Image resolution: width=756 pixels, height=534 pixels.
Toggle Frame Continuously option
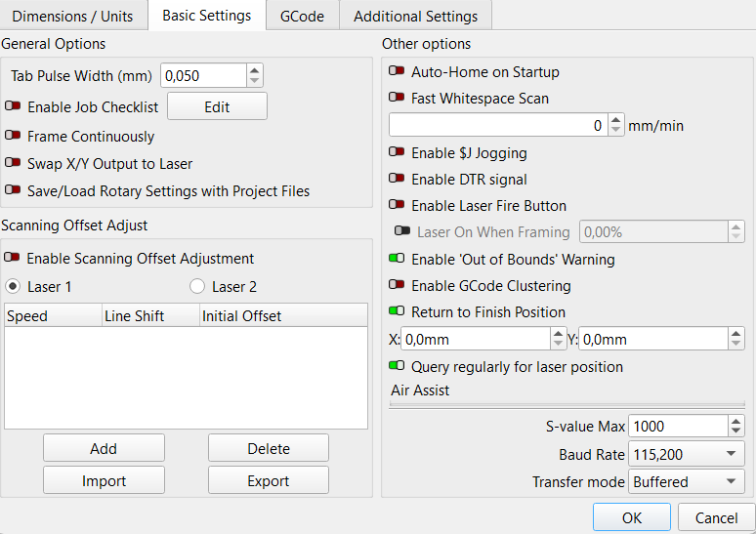14,137
